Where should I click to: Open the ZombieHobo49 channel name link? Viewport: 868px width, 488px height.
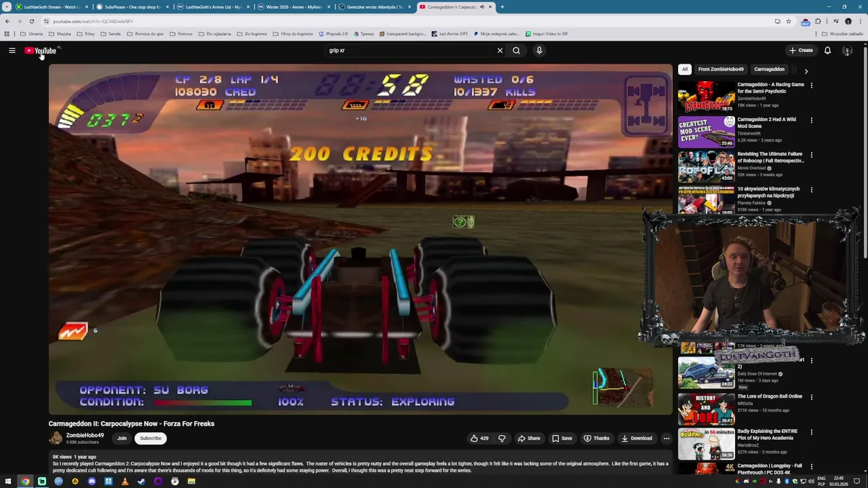click(x=85, y=435)
